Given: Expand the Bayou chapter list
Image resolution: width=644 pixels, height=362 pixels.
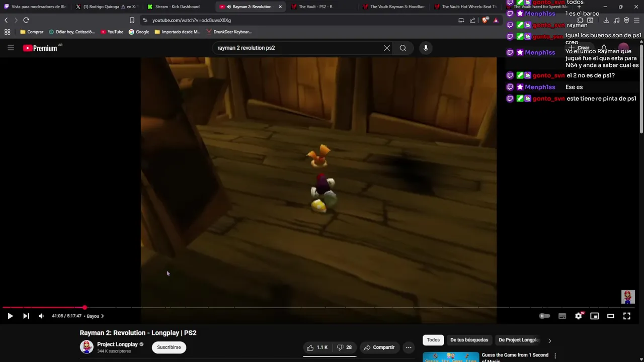Looking at the screenshot, I should click(95, 316).
